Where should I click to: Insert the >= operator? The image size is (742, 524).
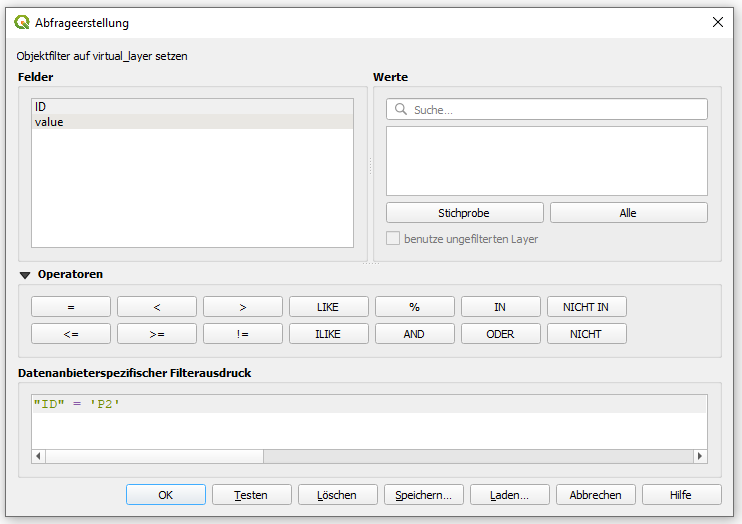[157, 334]
